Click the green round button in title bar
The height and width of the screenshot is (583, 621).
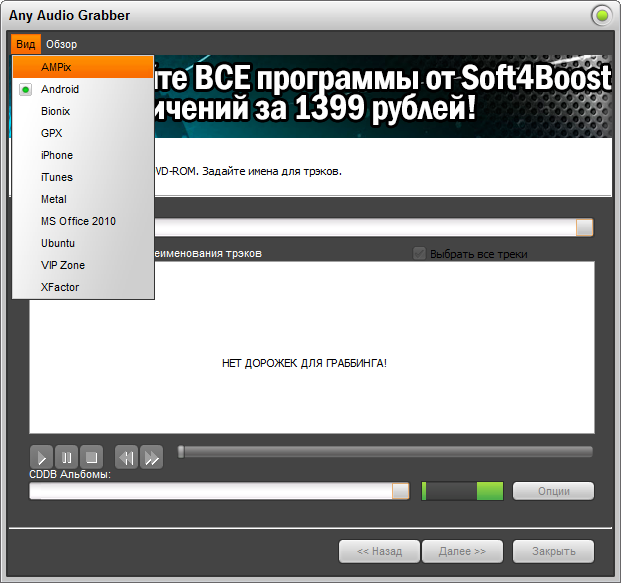[602, 16]
